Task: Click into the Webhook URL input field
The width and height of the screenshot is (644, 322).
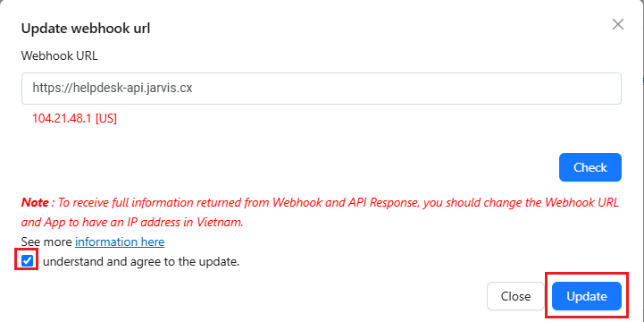Action: tap(322, 89)
